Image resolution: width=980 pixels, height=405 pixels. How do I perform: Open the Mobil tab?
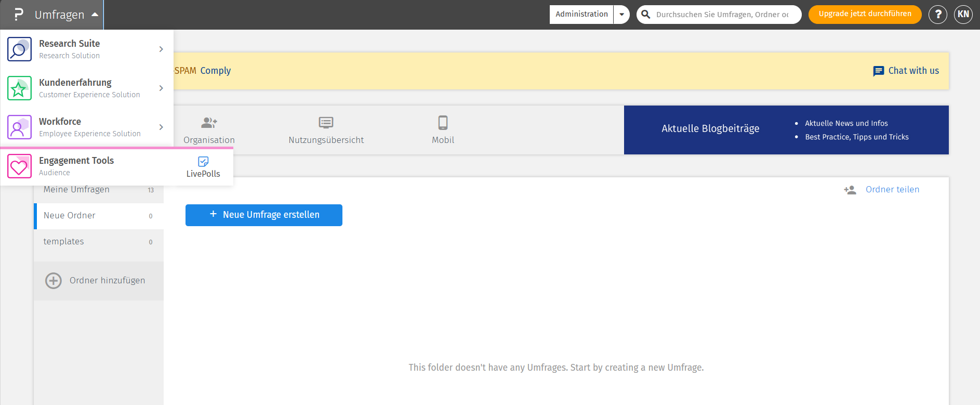coord(443,130)
